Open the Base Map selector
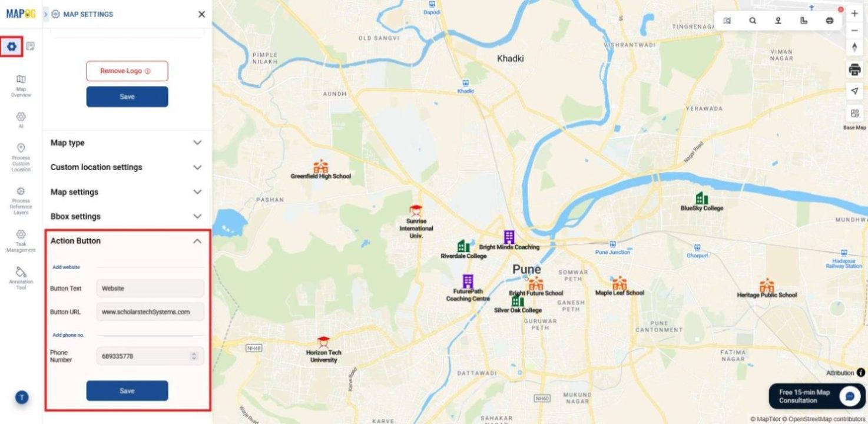Screen dimensions: 868x424 click(854, 117)
